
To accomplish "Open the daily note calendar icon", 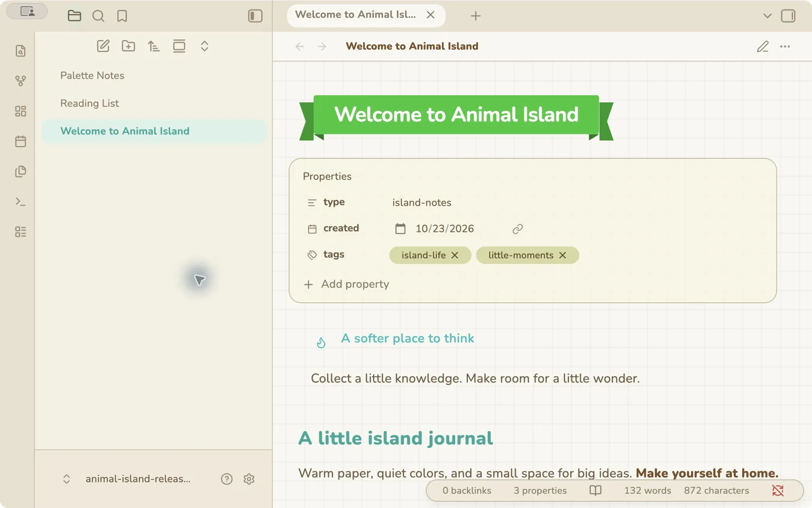I will [21, 141].
